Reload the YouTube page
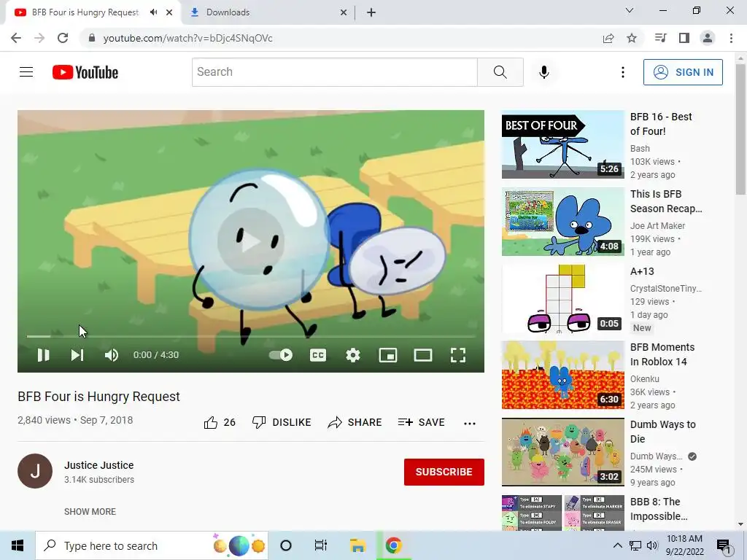Image resolution: width=747 pixels, height=560 pixels. pos(63,38)
